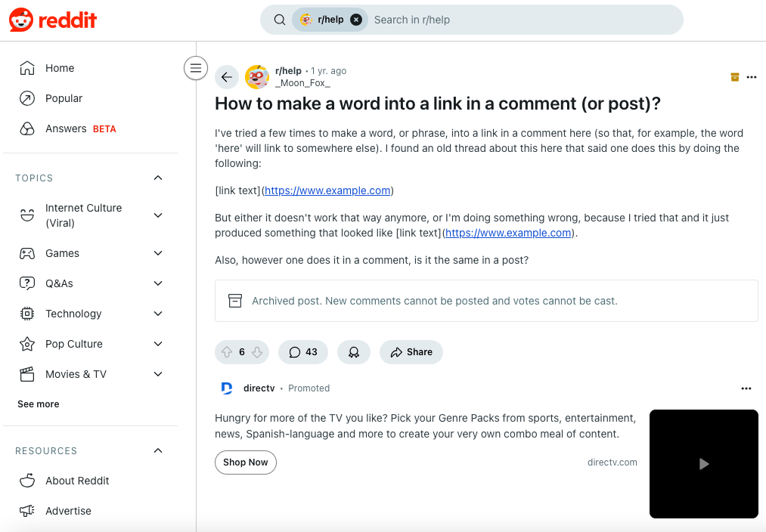Image resolution: width=766 pixels, height=532 pixels.
Task: Click the back arrow button beside post
Action: click(x=227, y=77)
